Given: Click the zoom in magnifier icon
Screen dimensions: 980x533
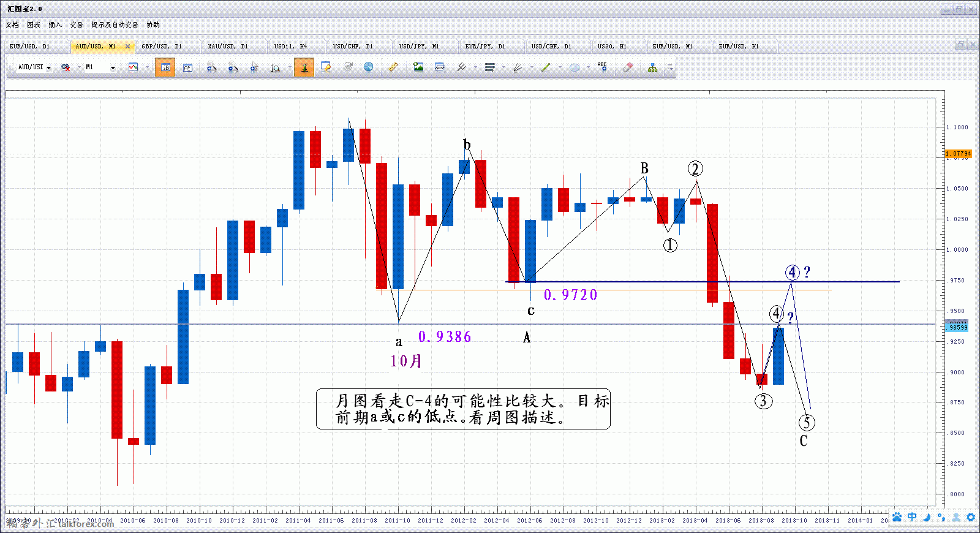Looking at the screenshot, I should (211, 67).
